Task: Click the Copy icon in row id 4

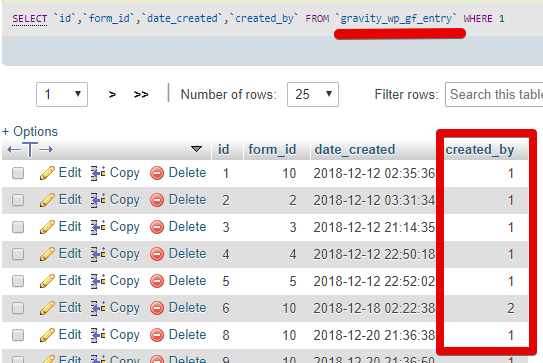Action: [x=98, y=254]
